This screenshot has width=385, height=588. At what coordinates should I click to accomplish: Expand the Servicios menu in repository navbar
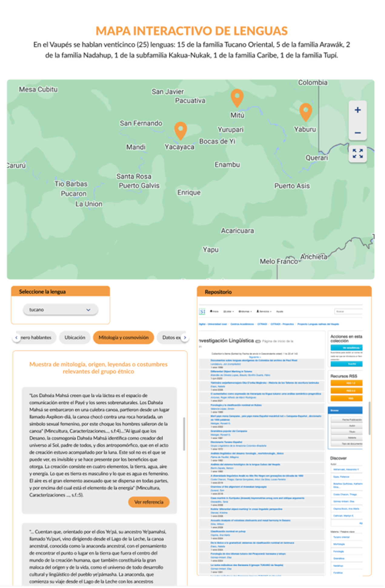coord(264,312)
